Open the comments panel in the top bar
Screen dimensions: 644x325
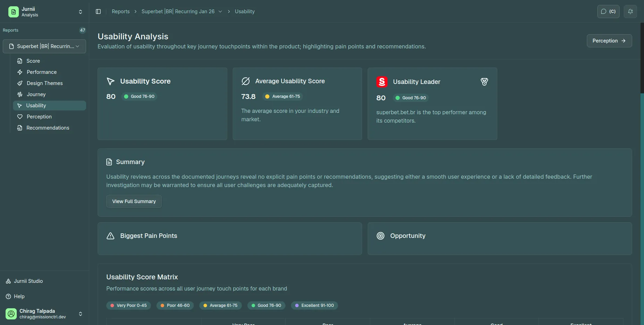(x=608, y=11)
